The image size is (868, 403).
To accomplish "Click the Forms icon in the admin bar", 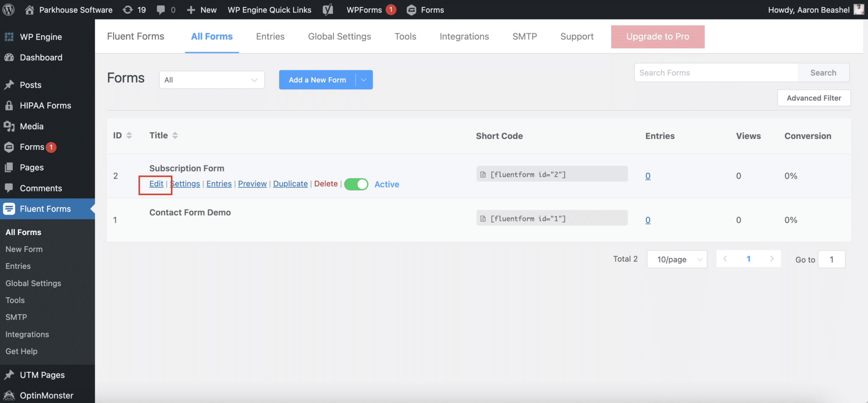I will click(x=411, y=9).
